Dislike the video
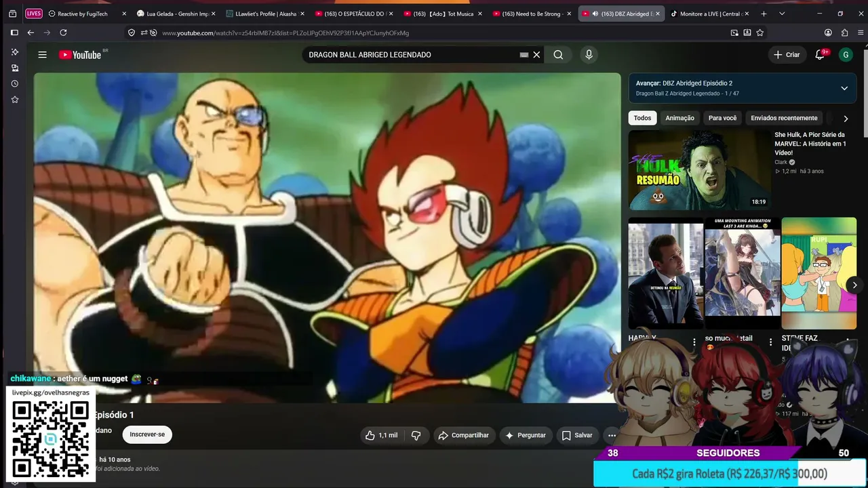The image size is (868, 488). pos(416,435)
